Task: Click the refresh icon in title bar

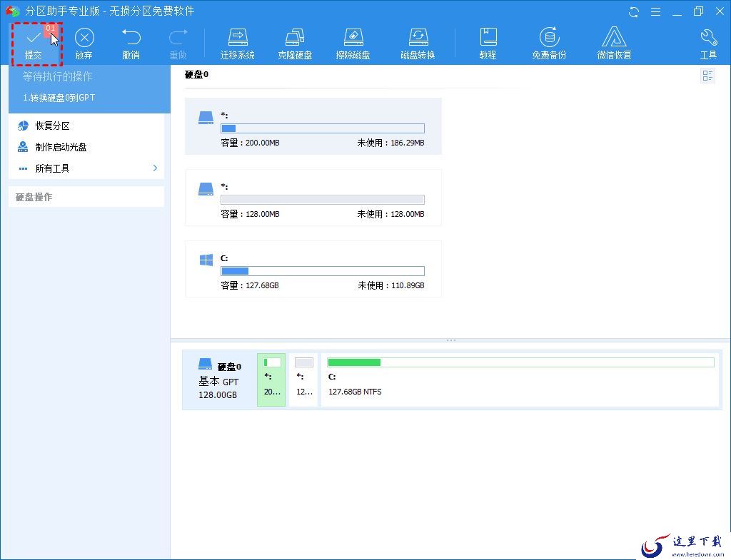Action: pos(634,11)
